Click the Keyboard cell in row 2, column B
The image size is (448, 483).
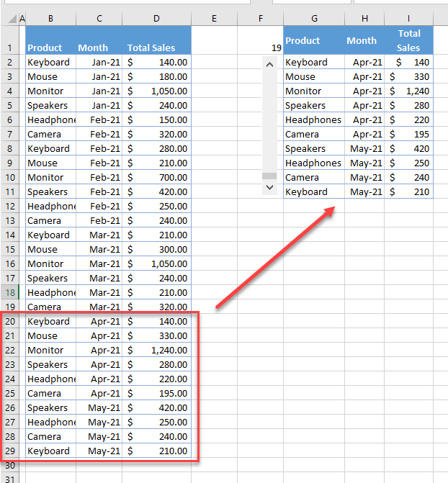50,62
